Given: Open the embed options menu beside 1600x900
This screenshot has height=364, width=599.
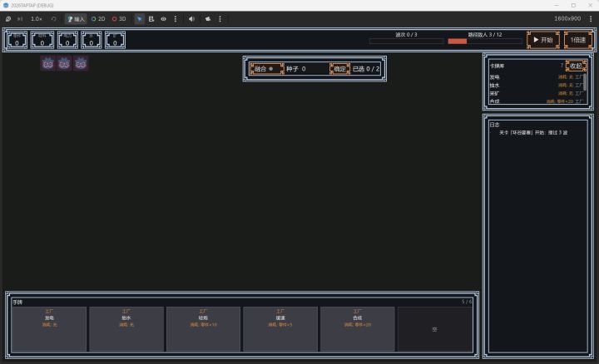Looking at the screenshot, I should click(591, 18).
